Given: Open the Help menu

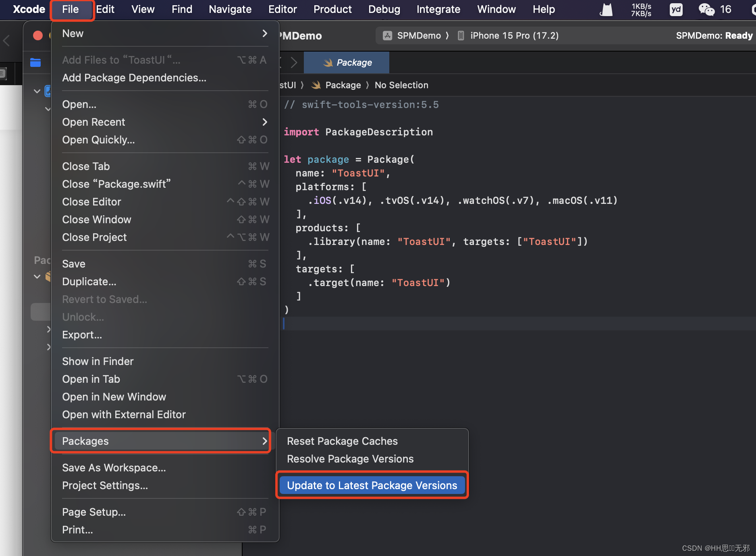Looking at the screenshot, I should 544,9.
